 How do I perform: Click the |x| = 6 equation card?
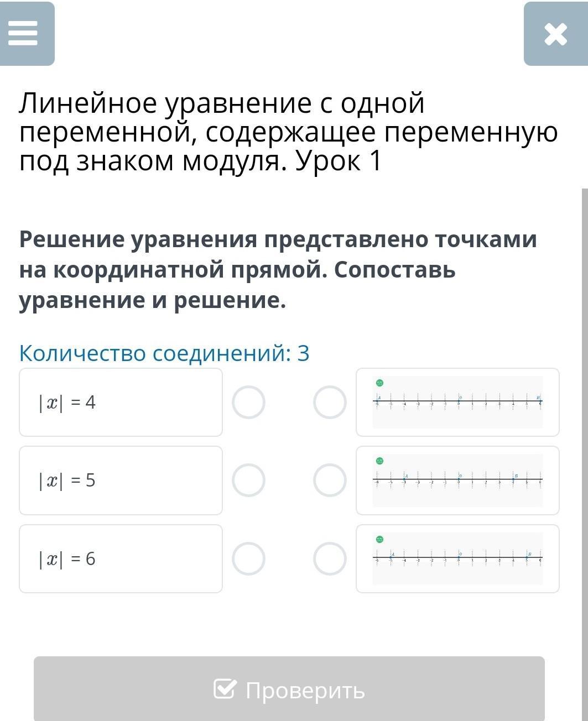[x=121, y=558]
